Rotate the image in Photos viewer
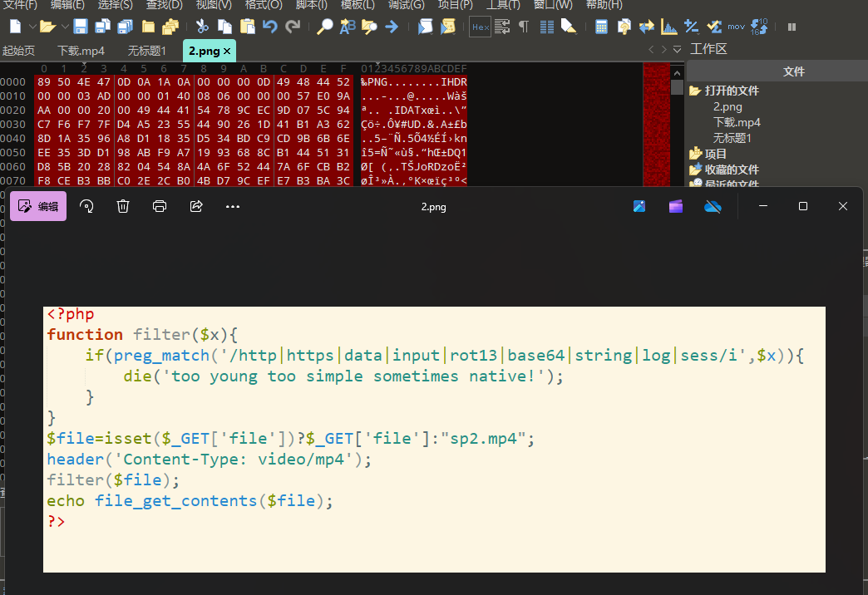 coord(86,206)
